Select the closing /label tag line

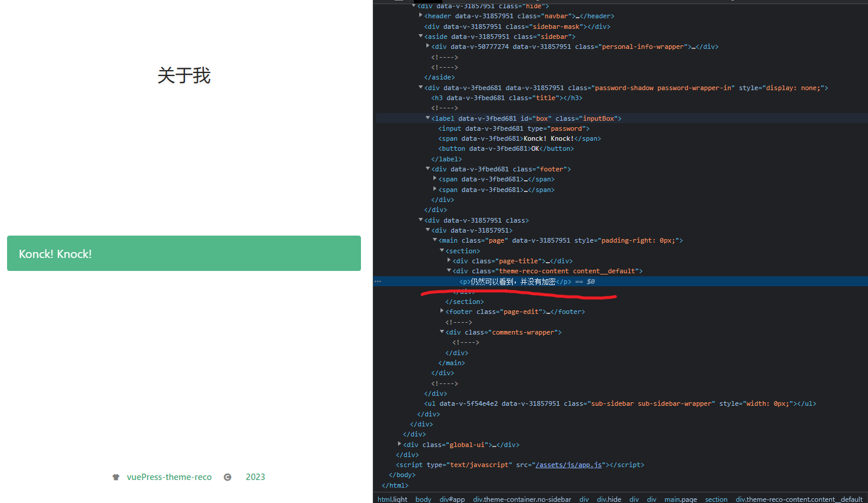(x=446, y=159)
